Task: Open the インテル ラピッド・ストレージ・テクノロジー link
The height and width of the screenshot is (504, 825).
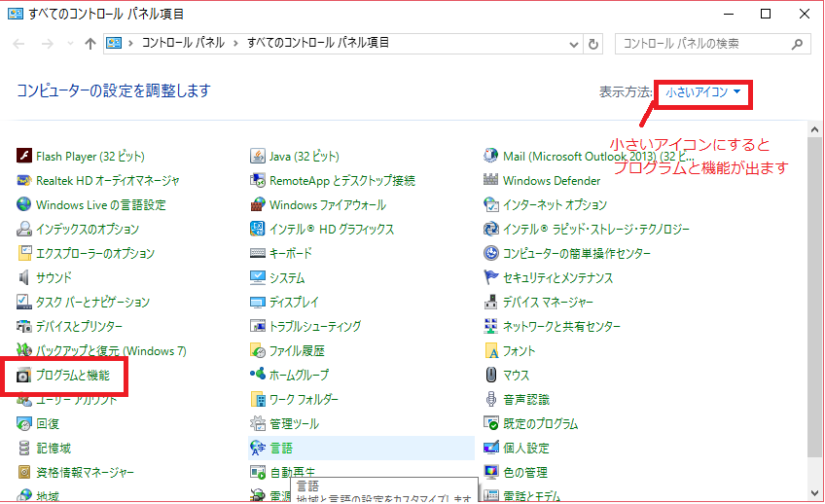Action: click(x=595, y=229)
